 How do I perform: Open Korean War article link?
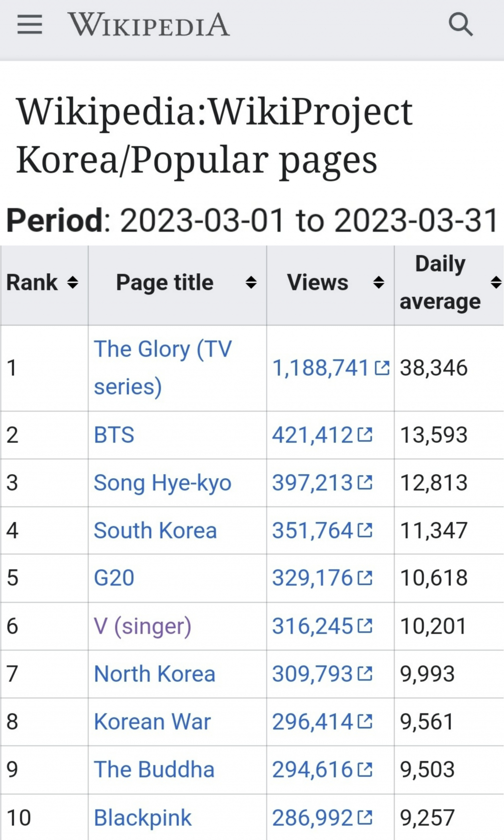[153, 722]
